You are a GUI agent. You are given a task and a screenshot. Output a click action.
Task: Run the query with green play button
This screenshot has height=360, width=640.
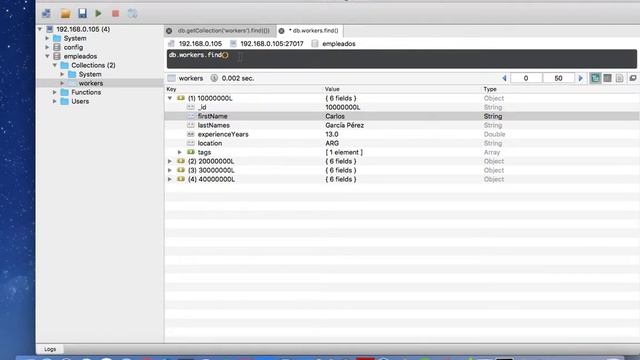(x=98, y=13)
